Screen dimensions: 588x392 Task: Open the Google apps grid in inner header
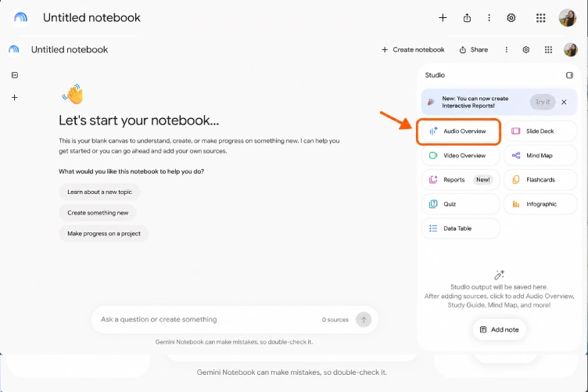click(548, 50)
